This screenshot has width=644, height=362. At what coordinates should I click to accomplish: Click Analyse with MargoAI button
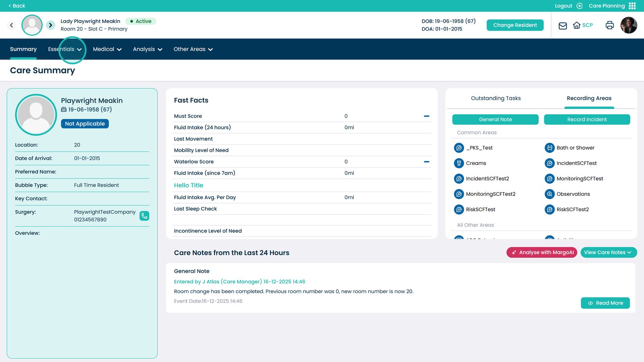(542, 253)
